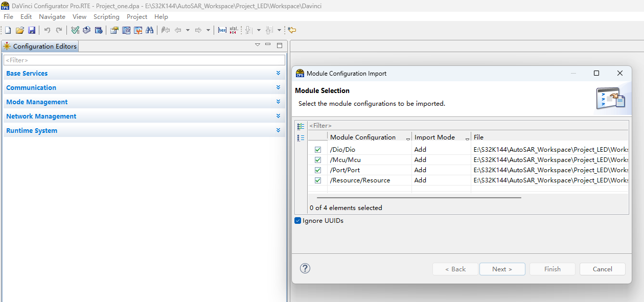
Task: Open the Navigate menu
Action: (x=52, y=17)
